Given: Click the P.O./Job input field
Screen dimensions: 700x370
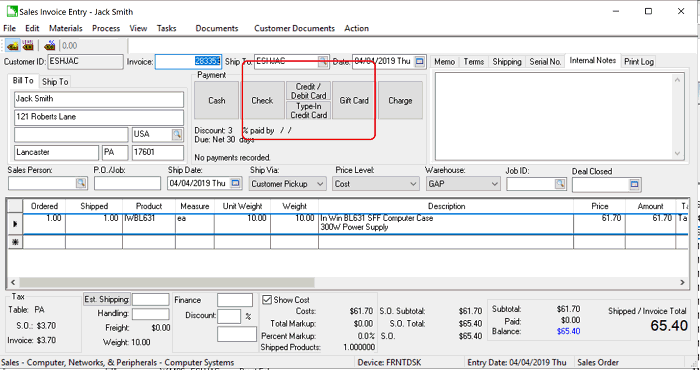Looking at the screenshot, I should (x=127, y=183).
